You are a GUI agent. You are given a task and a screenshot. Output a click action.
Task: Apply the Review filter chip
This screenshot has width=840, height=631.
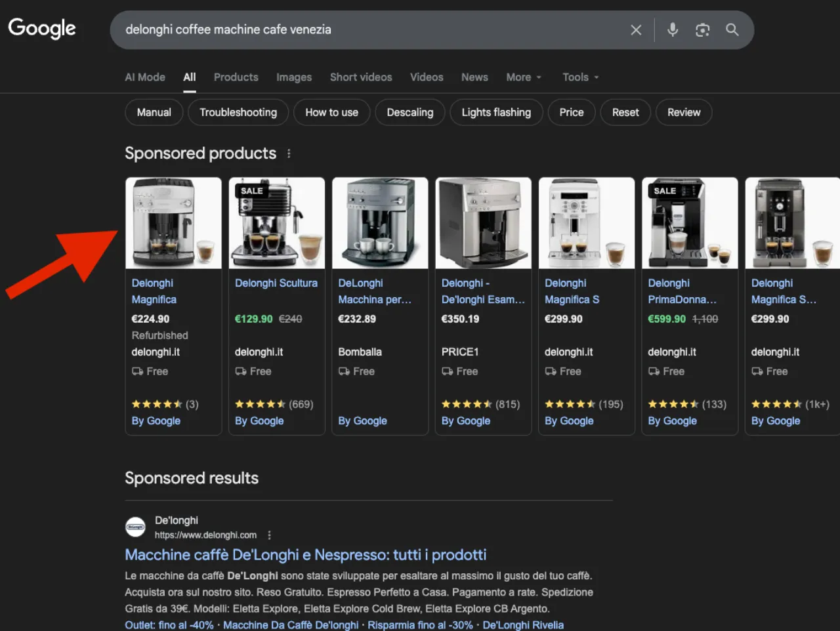684,112
